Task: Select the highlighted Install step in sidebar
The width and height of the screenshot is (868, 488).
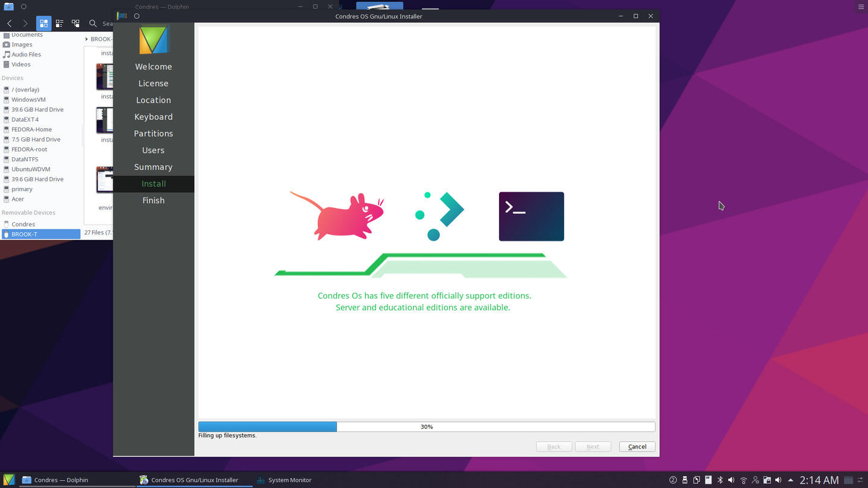Action: click(154, 184)
